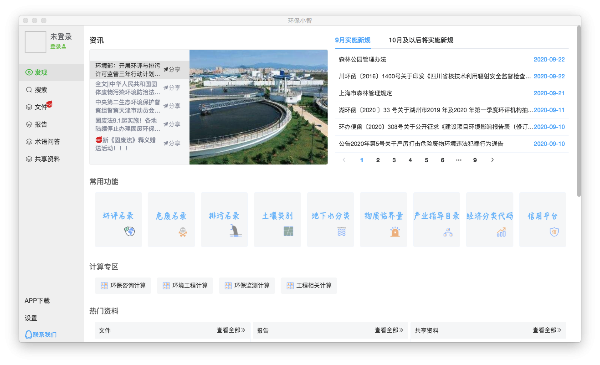Go to page 6 of regulations list

[442, 160]
